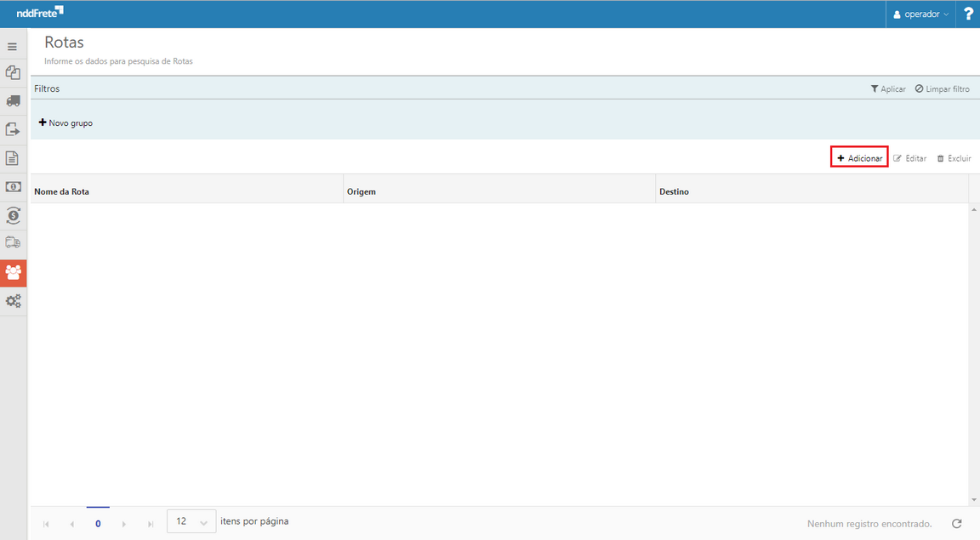Open the operador user dropdown
980x540 pixels.
click(920, 14)
